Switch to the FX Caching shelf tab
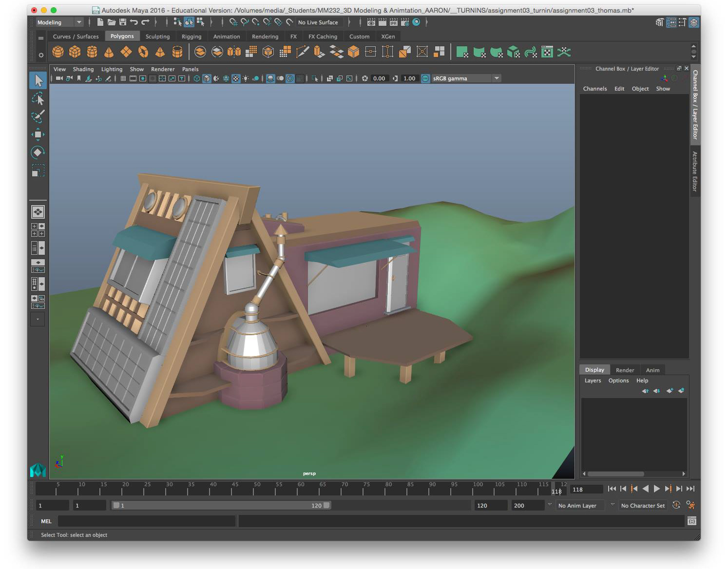This screenshot has height=569, width=728. (x=323, y=37)
